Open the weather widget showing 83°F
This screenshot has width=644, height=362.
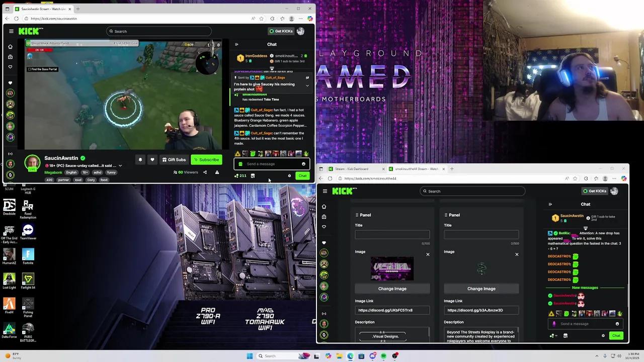12,356
